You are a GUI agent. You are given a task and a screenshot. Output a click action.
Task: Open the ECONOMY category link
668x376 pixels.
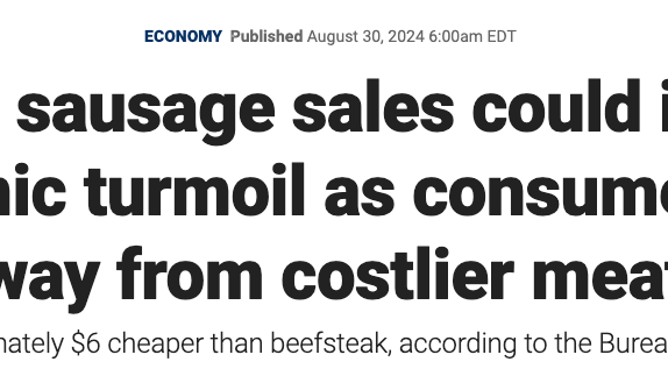pos(183,37)
